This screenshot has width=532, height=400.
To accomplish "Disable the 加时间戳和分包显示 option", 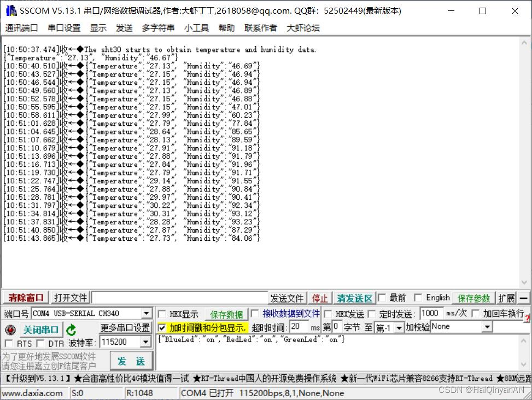I will [162, 327].
